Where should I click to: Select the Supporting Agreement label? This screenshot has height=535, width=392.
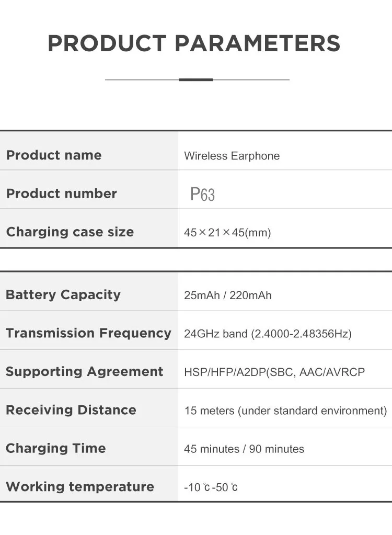[x=84, y=371]
